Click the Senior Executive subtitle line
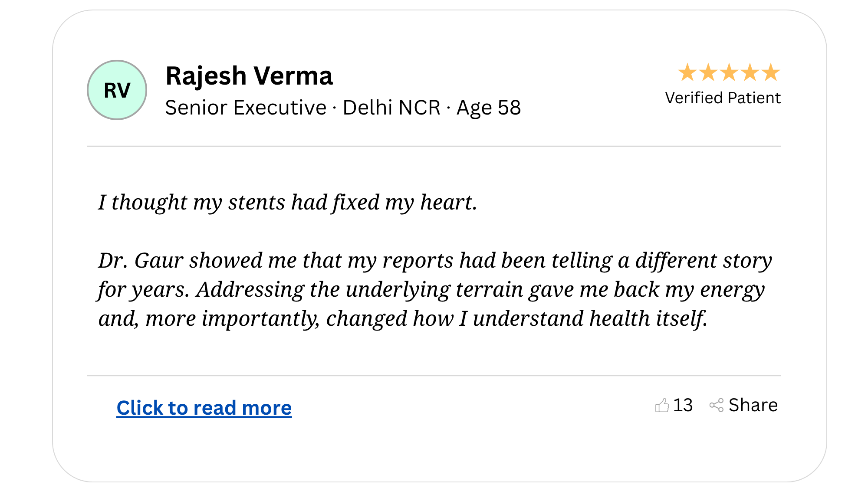The image size is (868, 488). point(343,108)
